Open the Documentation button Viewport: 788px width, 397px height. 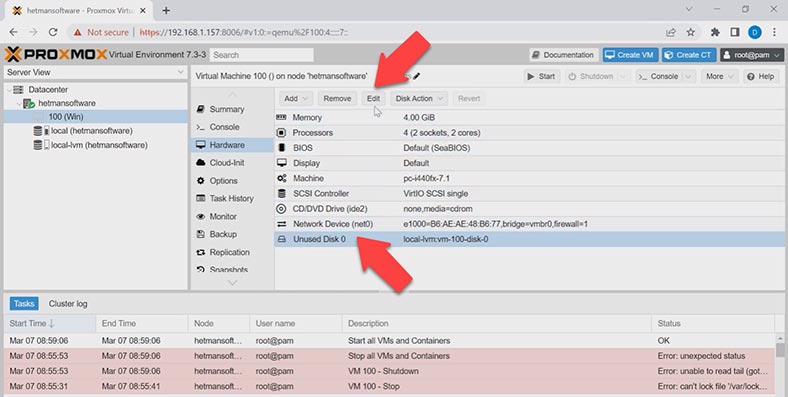(x=563, y=55)
